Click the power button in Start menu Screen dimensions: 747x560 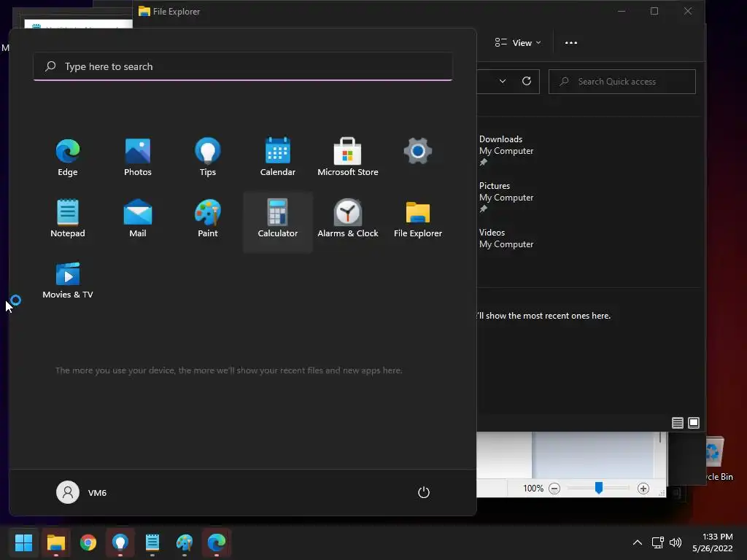pyautogui.click(x=424, y=492)
